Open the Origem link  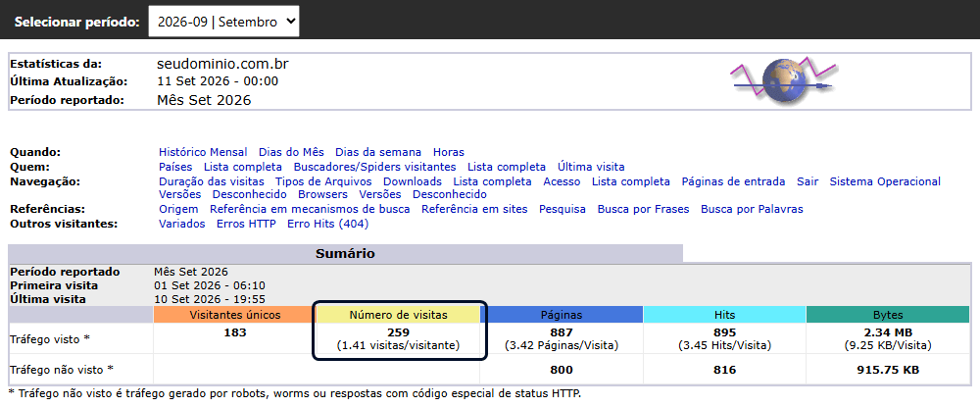(178, 210)
